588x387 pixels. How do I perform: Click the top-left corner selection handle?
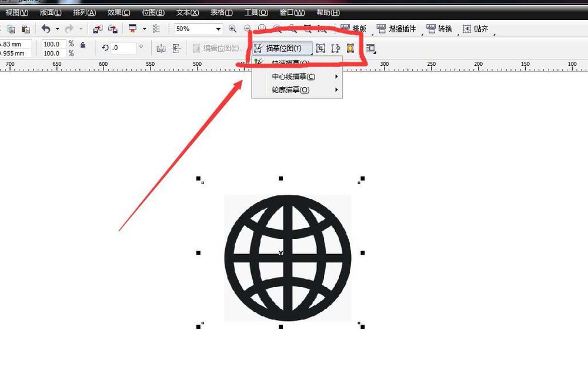198,178
